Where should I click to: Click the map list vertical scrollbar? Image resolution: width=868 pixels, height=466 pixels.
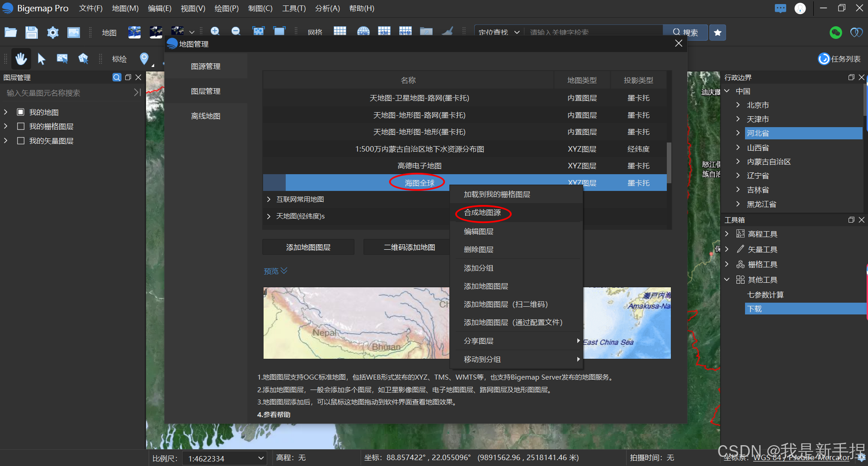pos(669,163)
